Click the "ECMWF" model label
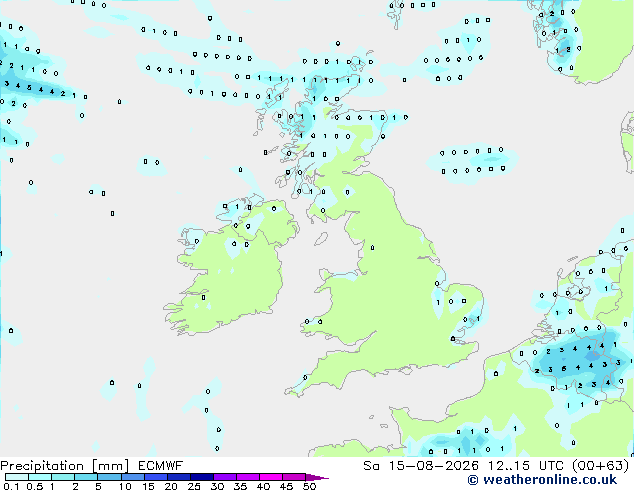The width and height of the screenshot is (634, 490). [x=161, y=466]
